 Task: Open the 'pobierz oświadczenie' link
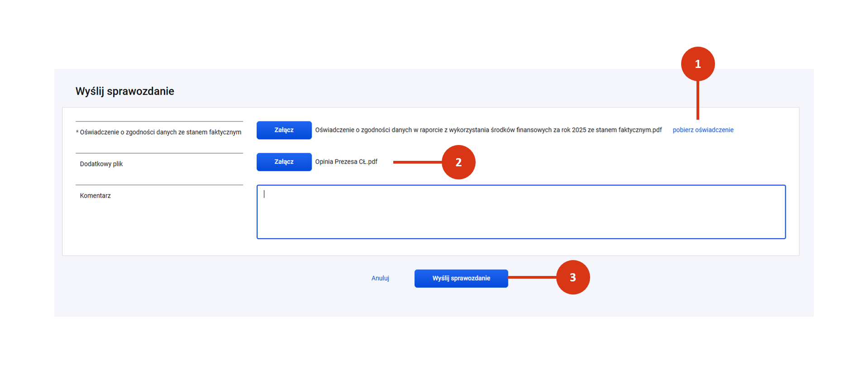(703, 130)
